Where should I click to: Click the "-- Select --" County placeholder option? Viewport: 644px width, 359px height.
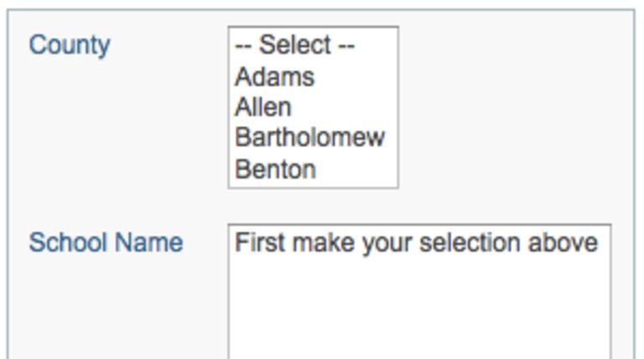pyautogui.click(x=294, y=45)
